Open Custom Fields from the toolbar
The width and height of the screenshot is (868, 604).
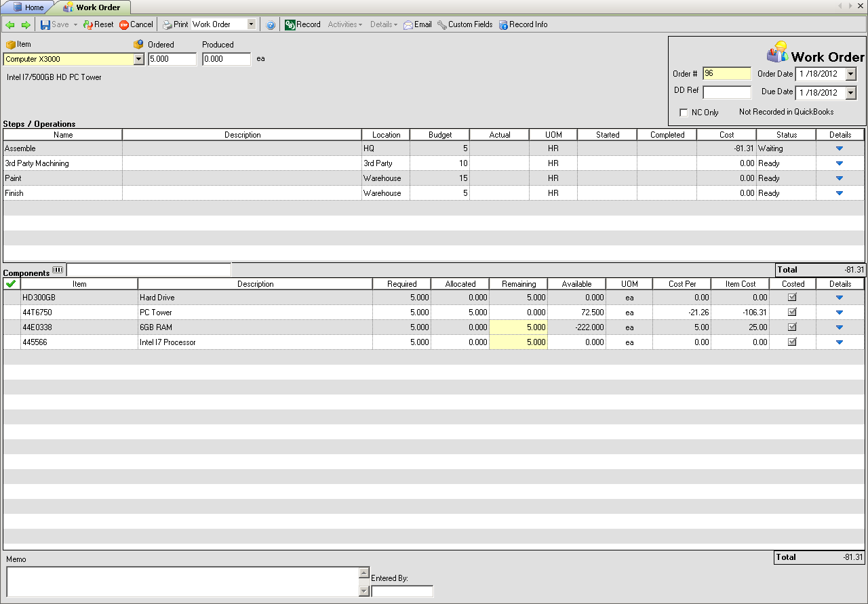[x=465, y=24]
